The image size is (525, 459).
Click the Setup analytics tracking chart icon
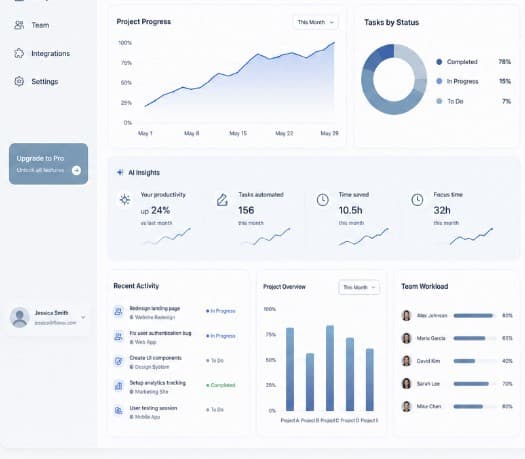tap(119, 386)
